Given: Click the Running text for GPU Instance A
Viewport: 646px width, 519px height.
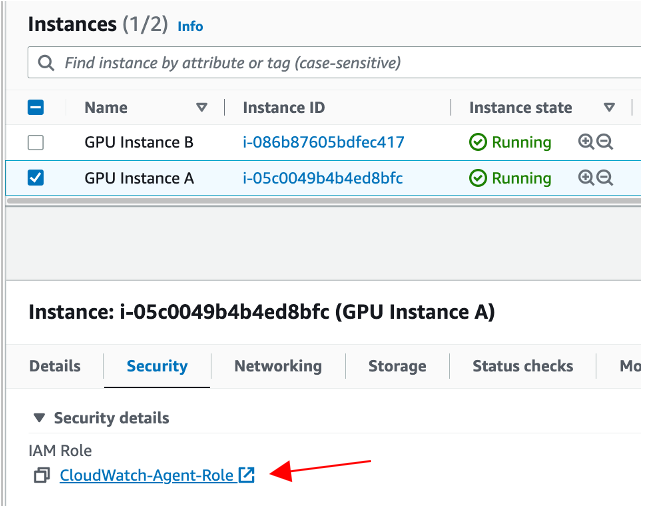Looking at the screenshot, I should tap(522, 178).
